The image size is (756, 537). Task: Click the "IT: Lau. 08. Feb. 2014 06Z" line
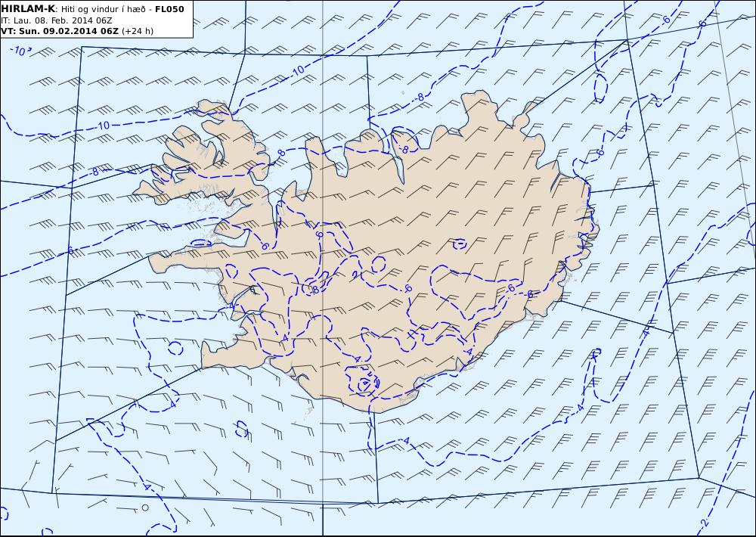pyautogui.click(x=57, y=20)
